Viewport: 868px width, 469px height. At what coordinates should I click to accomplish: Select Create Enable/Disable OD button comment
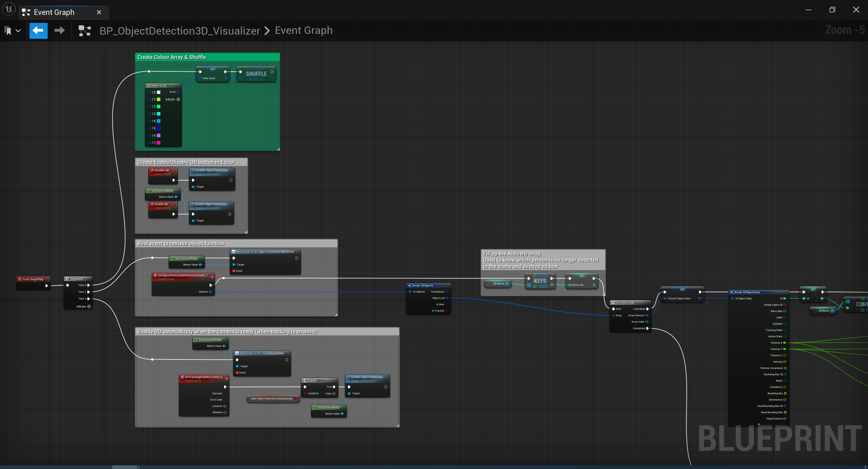(x=191, y=162)
